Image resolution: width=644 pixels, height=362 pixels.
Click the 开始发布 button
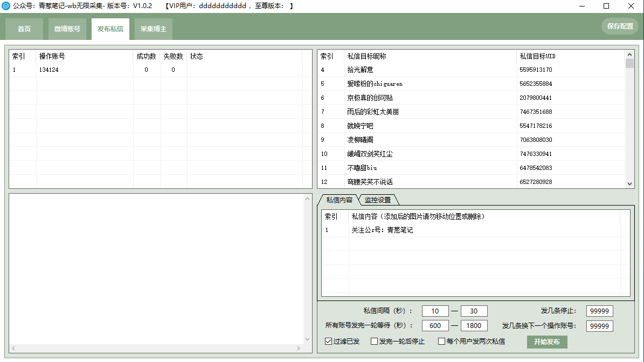click(546, 341)
